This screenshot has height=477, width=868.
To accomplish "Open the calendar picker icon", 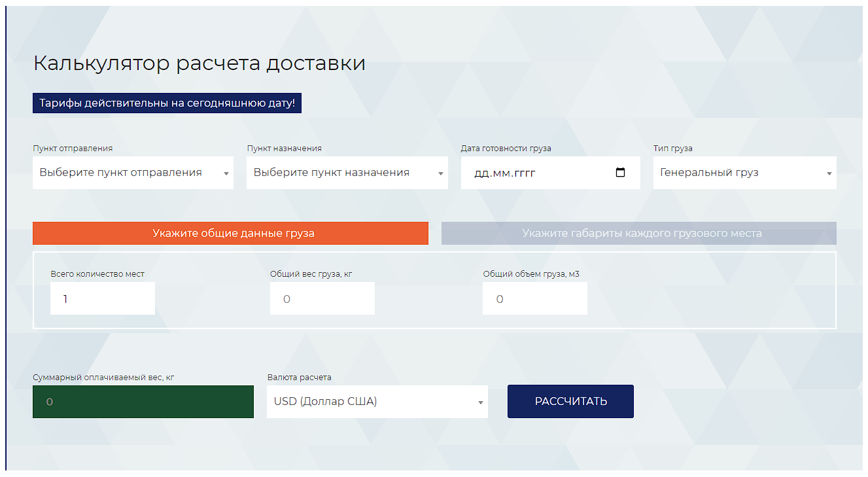I will (x=620, y=173).
